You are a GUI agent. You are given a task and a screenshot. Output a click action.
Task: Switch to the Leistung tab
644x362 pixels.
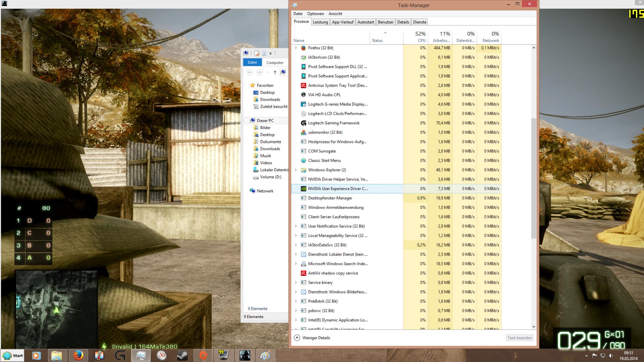pyautogui.click(x=320, y=22)
